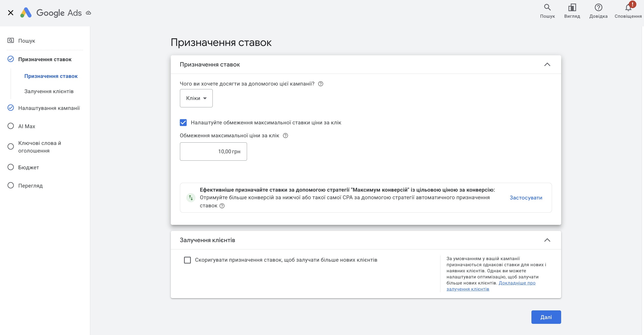644x335 pixels.
Task: Click the Пошук magnifier icon in header
Action: [x=547, y=7]
